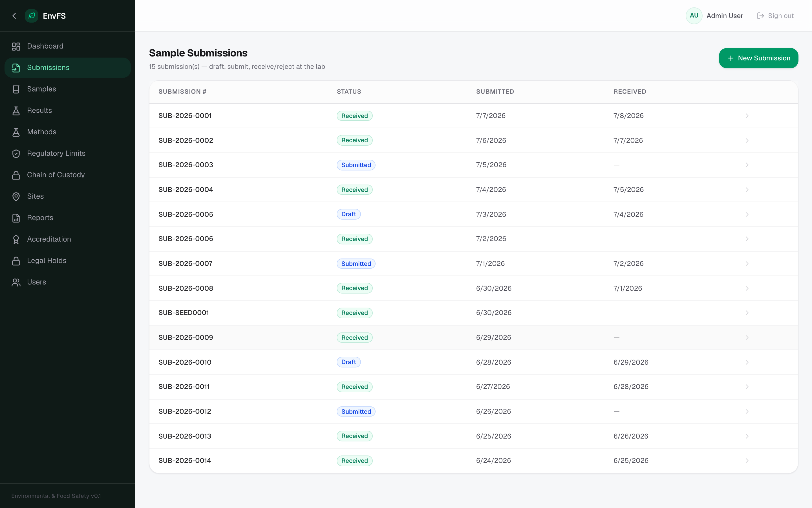Click the SUB-2026-0006 submission number

(x=186, y=239)
